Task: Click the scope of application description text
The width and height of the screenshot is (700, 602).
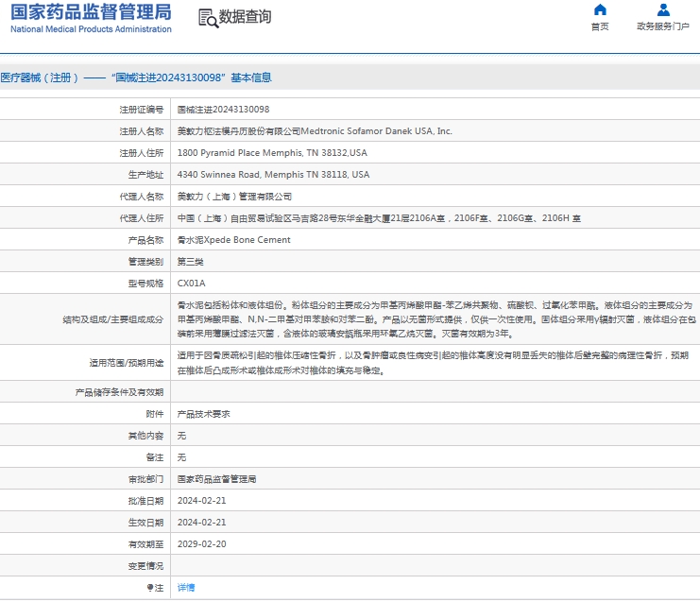Action: 433,363
